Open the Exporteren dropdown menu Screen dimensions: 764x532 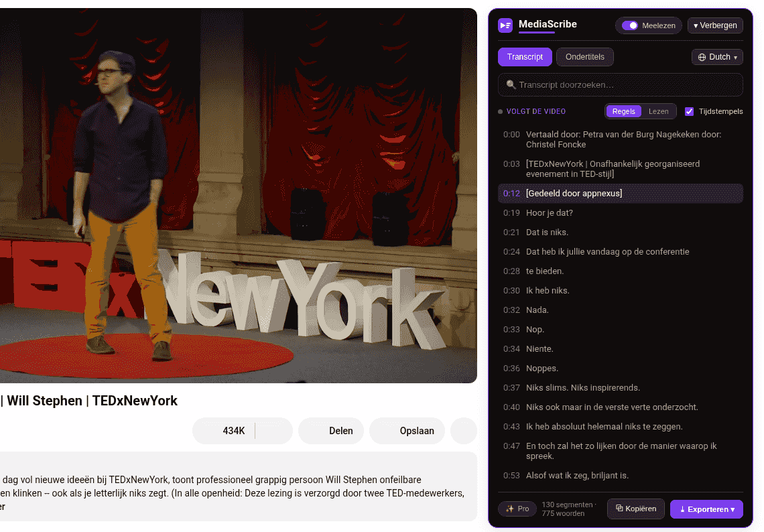tap(706, 509)
